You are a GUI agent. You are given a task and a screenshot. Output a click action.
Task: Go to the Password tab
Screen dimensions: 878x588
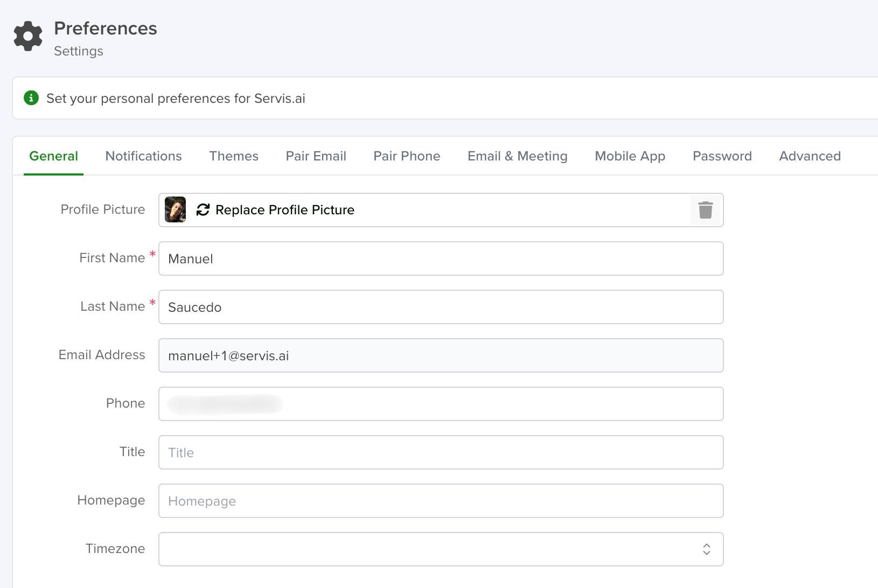(722, 156)
